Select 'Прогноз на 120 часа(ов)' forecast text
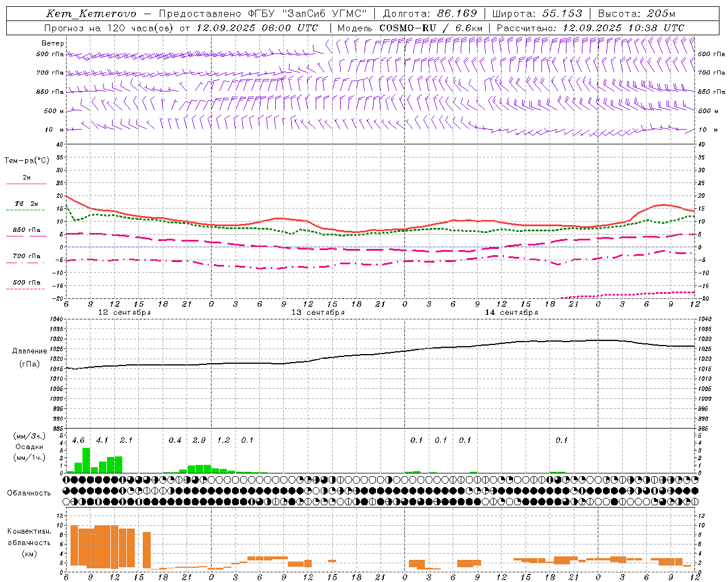 tap(110, 28)
